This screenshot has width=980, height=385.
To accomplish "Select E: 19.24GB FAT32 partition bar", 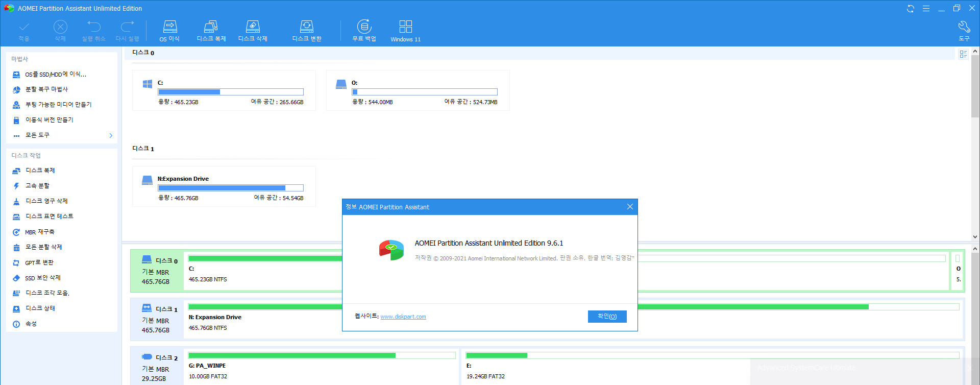I will point(712,367).
